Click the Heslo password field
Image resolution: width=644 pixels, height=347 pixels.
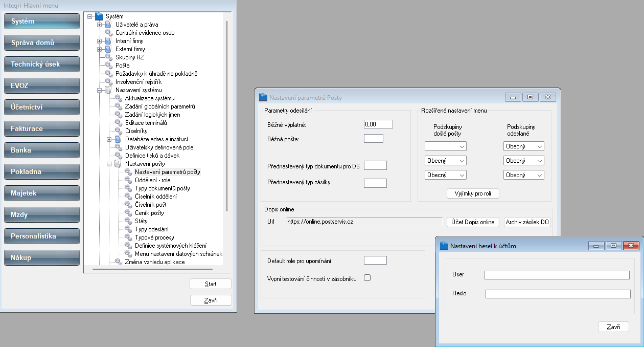[x=558, y=294]
